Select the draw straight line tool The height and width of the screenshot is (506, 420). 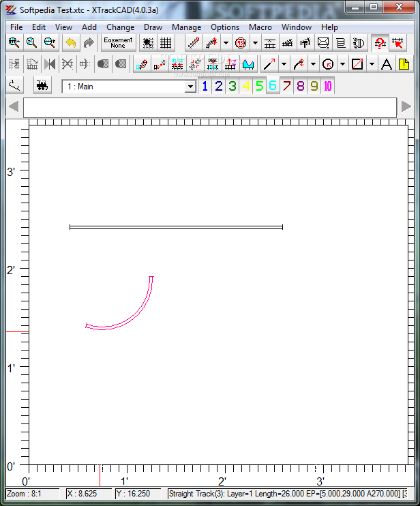(269, 64)
